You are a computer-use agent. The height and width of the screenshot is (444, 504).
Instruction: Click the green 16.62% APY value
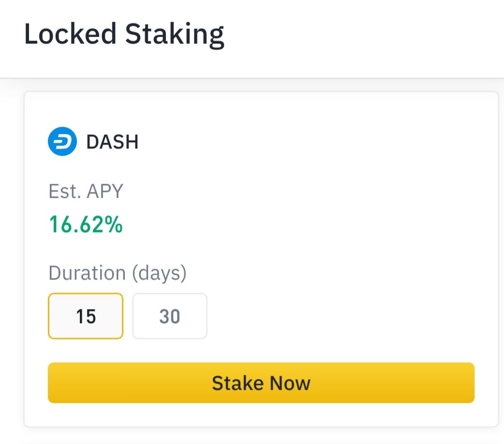pos(86,224)
